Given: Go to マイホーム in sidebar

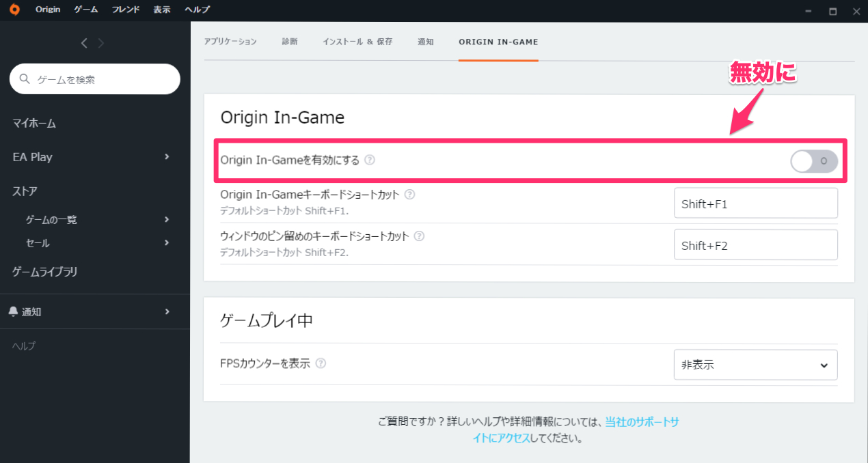Looking at the screenshot, I should tap(34, 124).
